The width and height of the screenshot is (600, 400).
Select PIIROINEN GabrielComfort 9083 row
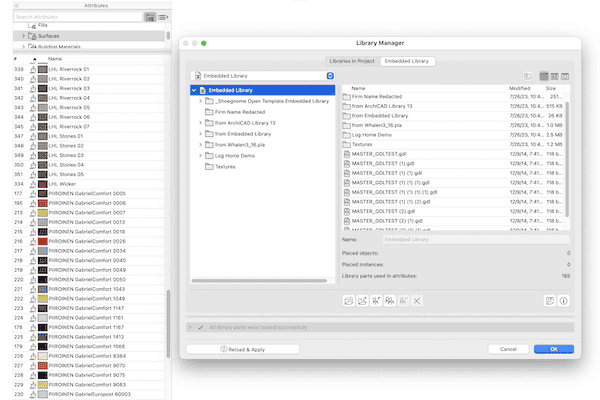[89, 385]
